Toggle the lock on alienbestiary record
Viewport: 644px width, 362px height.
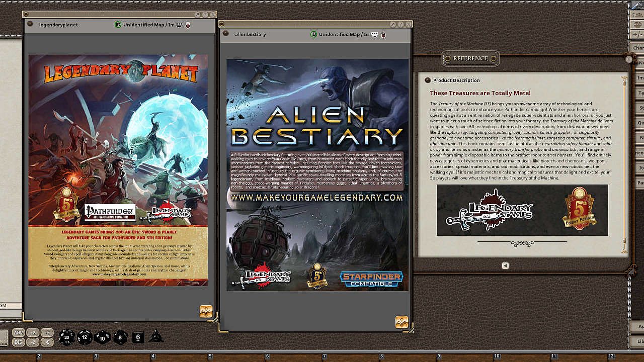pos(383,34)
